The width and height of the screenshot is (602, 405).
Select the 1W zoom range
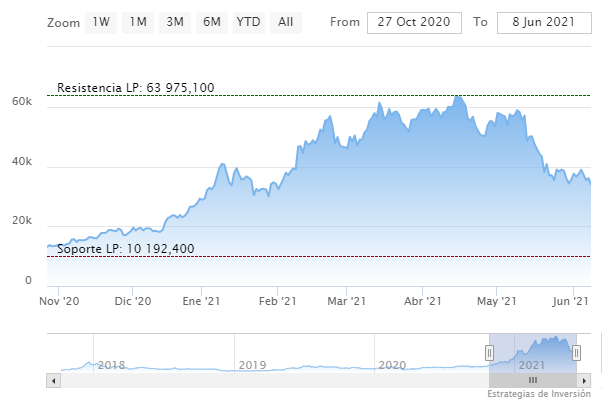(x=101, y=21)
